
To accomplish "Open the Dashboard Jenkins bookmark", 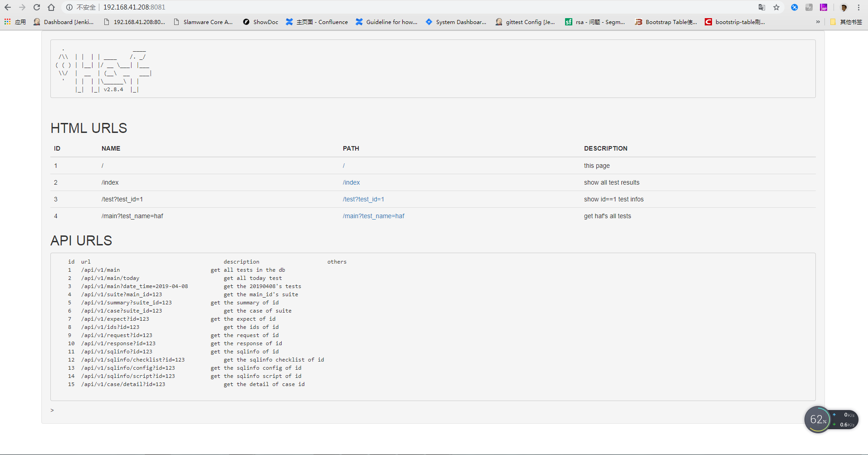I will [x=63, y=22].
